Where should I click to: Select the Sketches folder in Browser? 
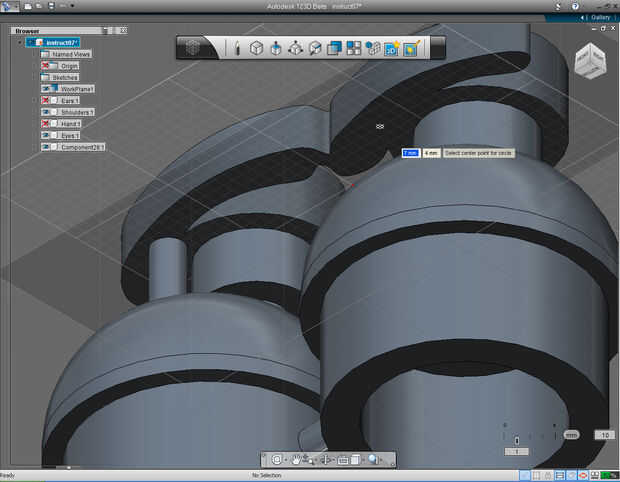point(65,77)
